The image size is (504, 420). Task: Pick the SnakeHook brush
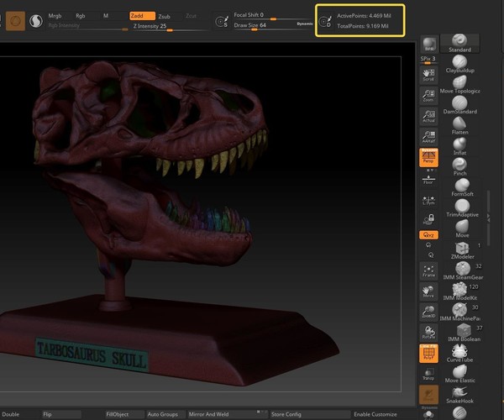459,394
